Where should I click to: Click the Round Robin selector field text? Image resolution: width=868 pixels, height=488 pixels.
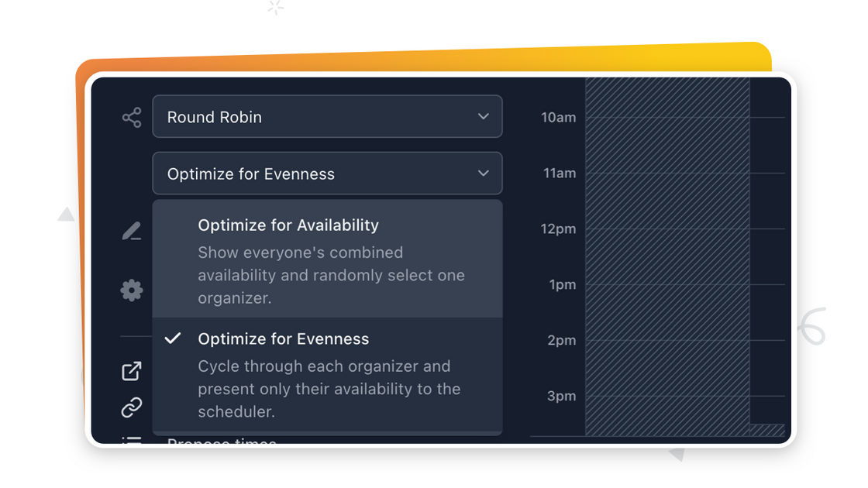click(x=215, y=118)
